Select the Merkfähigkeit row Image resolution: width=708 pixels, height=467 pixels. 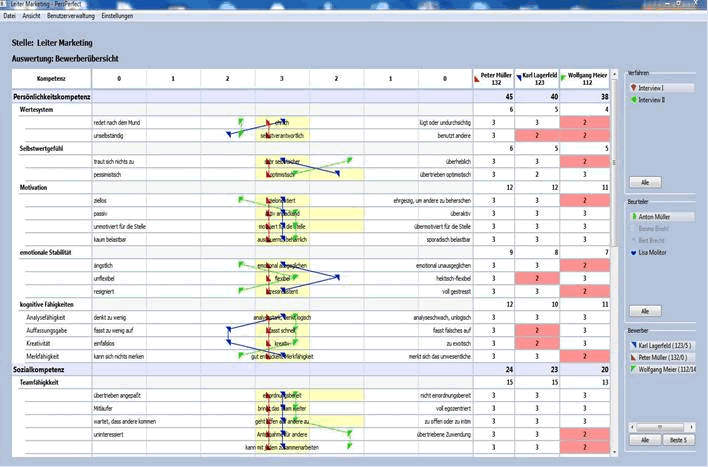pyautogui.click(x=311, y=356)
